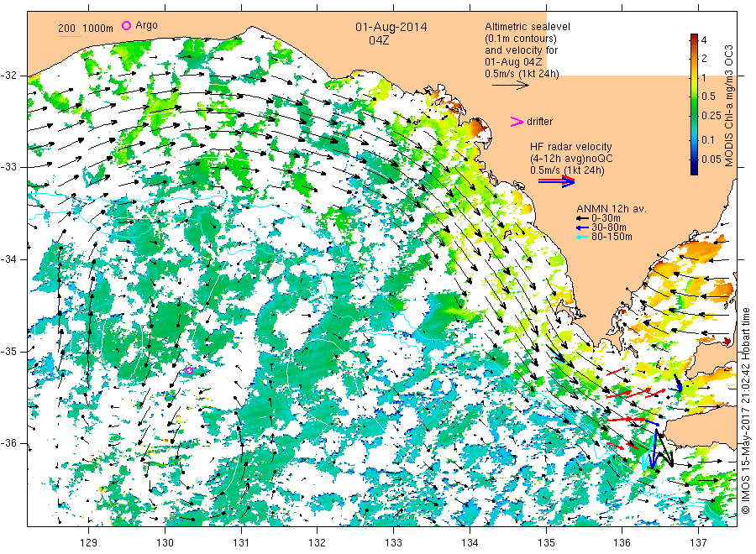The width and height of the screenshot is (756, 554).
Task: Click the "(0.1m contours)" text
Action: point(521,39)
